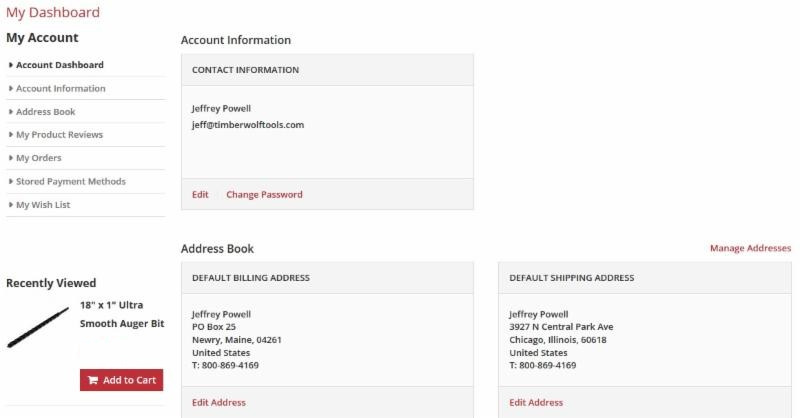Click the arrow beside My Wish List
The image size is (800, 418).
point(10,205)
